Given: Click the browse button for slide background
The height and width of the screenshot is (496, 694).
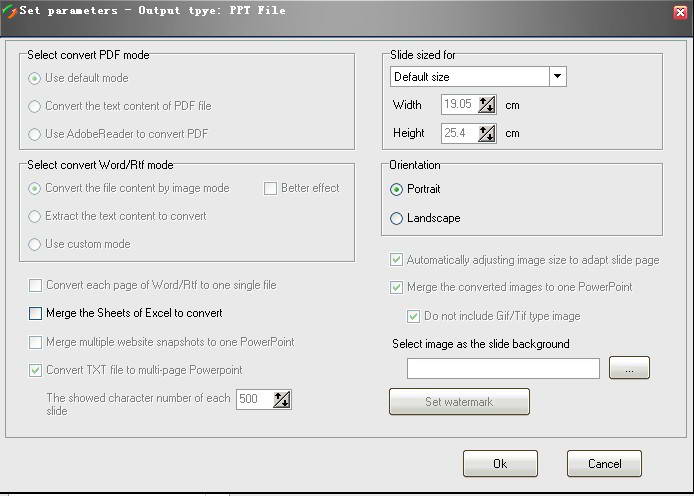Looking at the screenshot, I should (629, 369).
